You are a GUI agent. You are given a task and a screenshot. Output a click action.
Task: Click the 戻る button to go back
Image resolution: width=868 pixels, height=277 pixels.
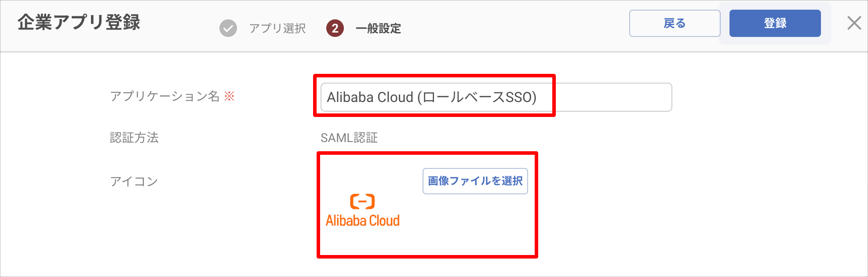coord(675,23)
